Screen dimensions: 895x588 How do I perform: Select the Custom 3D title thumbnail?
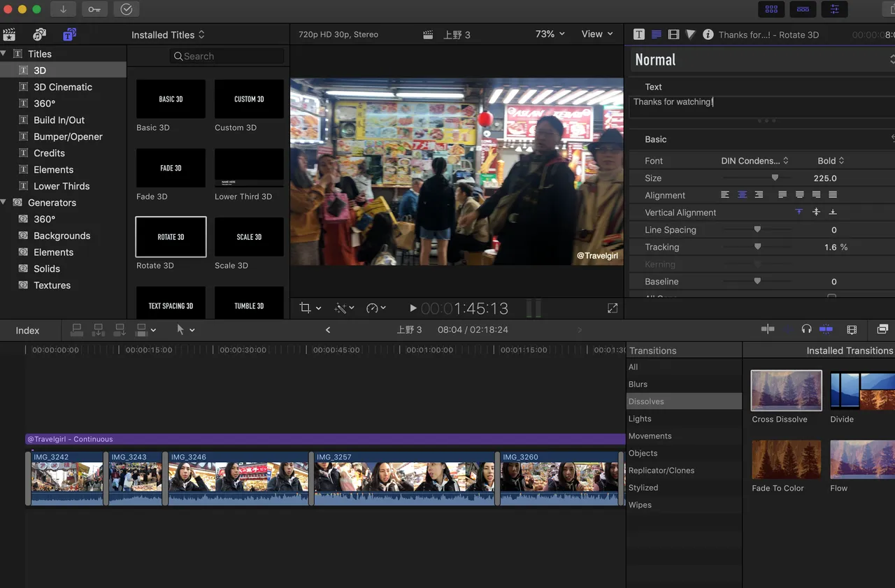[x=249, y=99]
